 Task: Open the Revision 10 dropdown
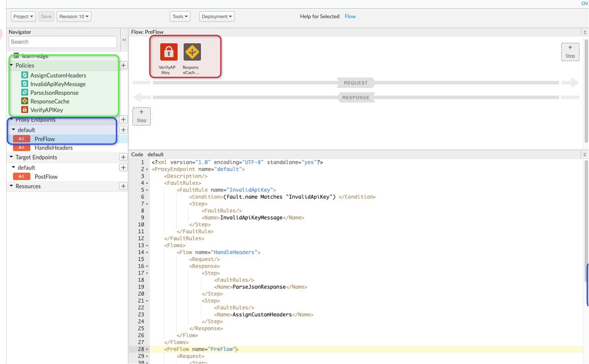point(74,16)
